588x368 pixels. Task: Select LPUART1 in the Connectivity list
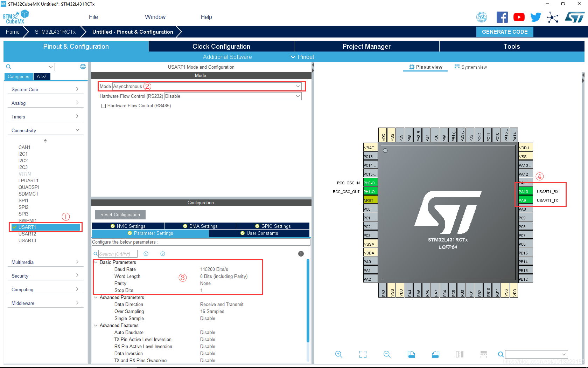pos(28,180)
